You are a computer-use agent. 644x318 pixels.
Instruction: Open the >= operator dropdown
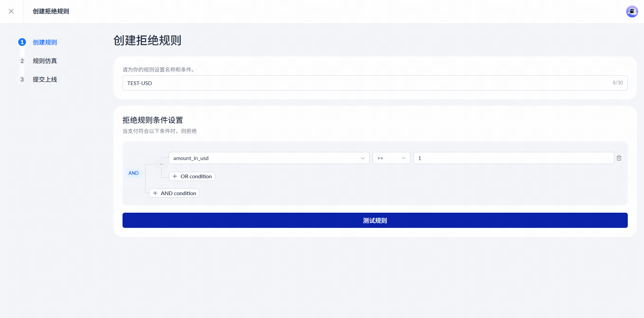point(391,158)
